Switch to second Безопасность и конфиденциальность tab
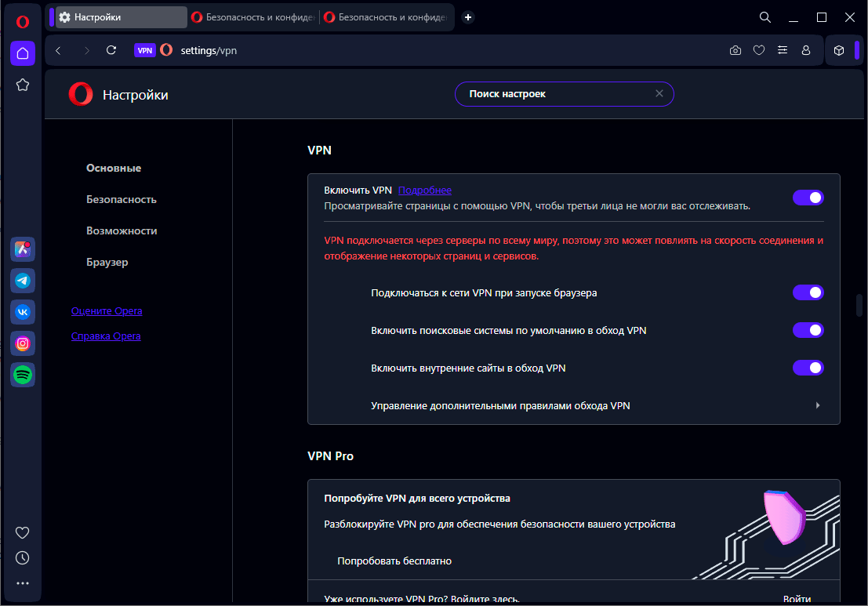 pos(253,17)
